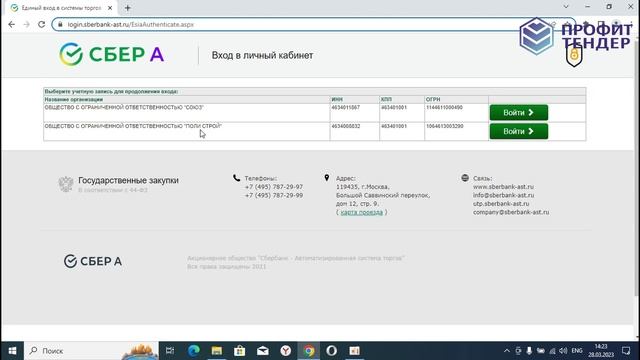Click the browser forward arrow

click(x=27, y=24)
